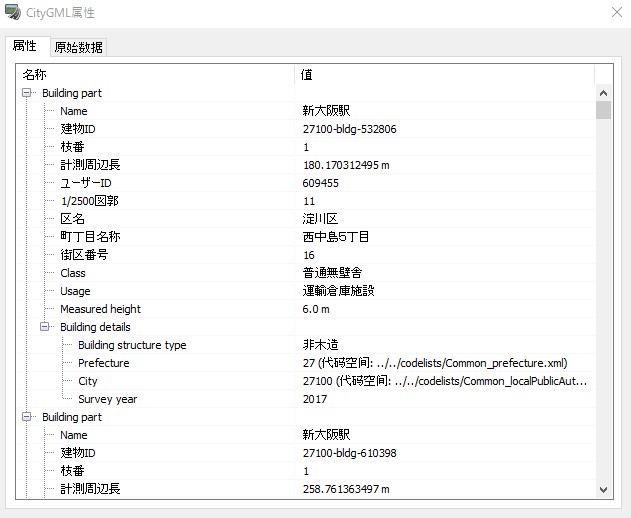This screenshot has width=631, height=518.
Task: Click the vertical scrollbar thumb
Action: 603,110
